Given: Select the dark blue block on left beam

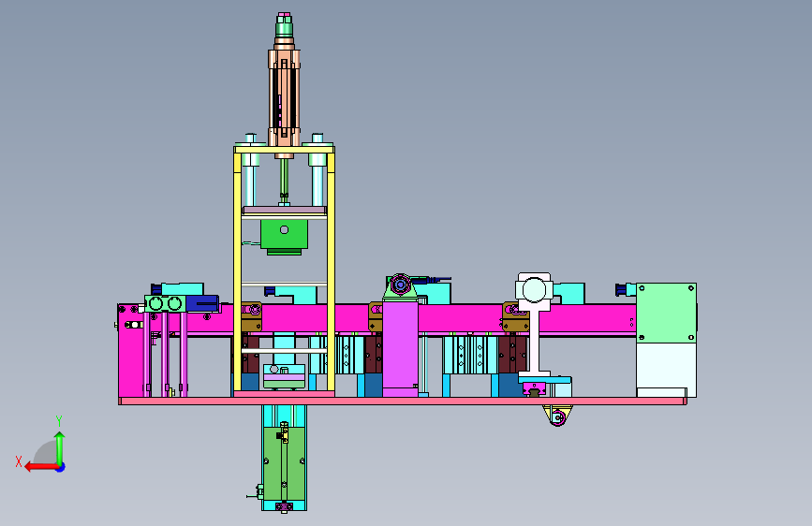Looking at the screenshot, I should tap(202, 303).
